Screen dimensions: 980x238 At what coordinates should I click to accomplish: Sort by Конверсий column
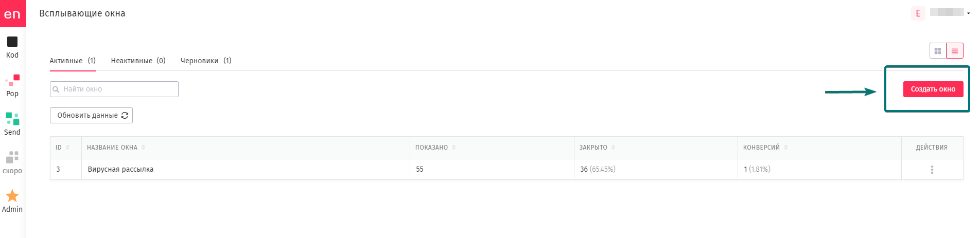tap(785, 148)
